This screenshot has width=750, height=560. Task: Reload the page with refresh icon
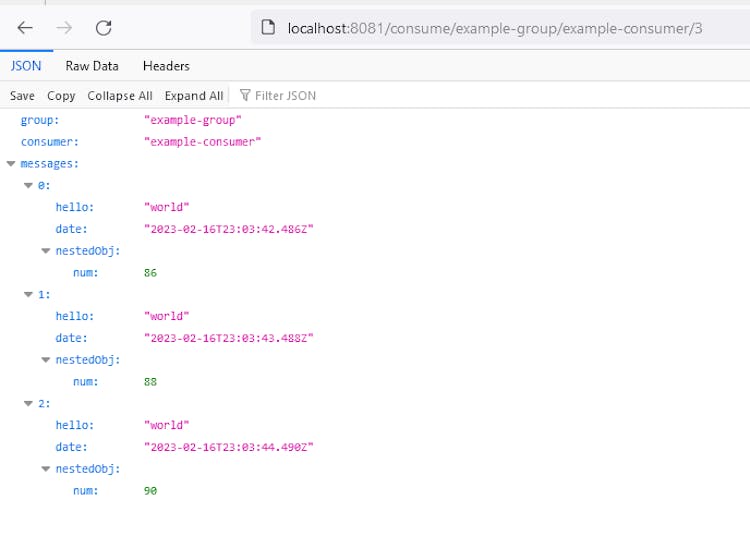(x=103, y=28)
